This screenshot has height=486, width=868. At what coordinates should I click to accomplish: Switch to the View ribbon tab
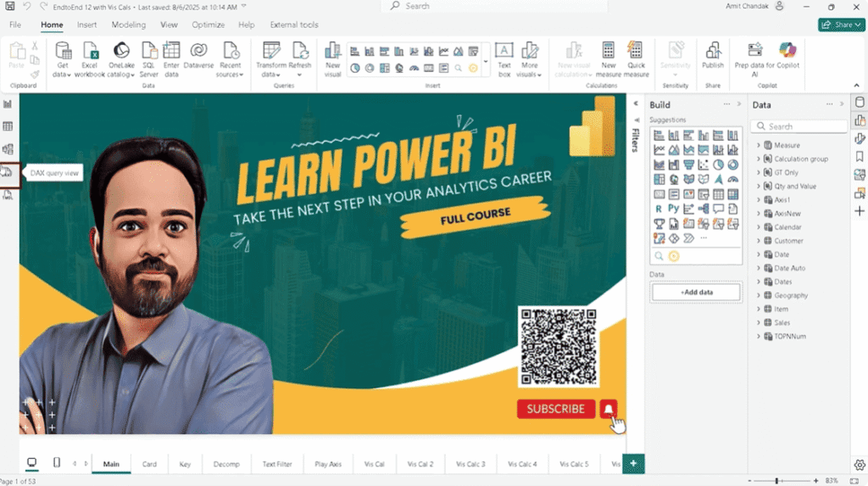tap(169, 25)
